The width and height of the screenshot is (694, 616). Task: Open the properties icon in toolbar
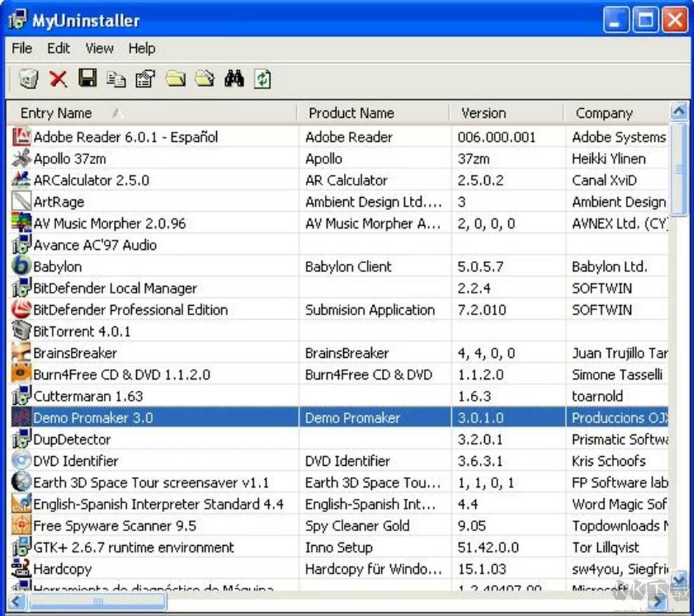coord(145,79)
